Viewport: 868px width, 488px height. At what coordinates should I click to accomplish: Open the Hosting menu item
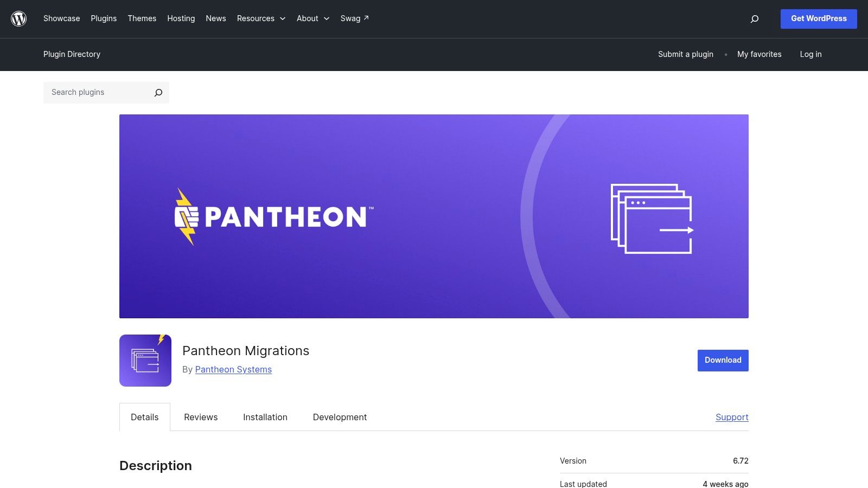tap(181, 18)
